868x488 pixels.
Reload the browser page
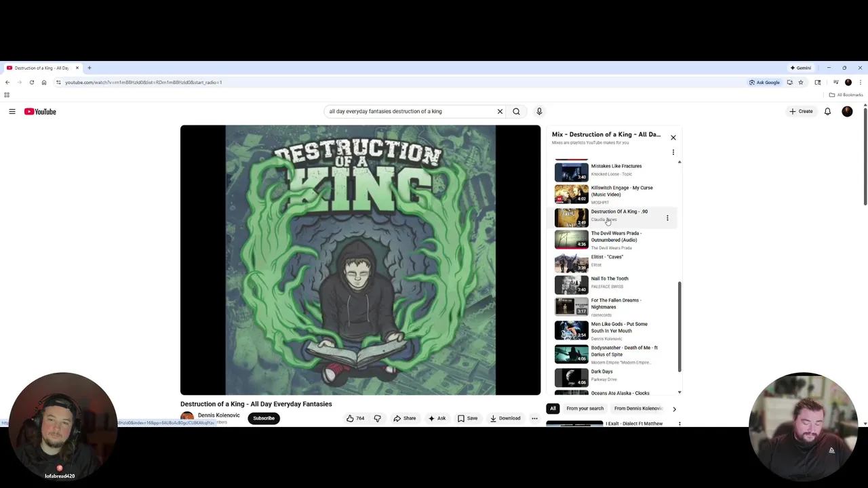(x=31, y=82)
